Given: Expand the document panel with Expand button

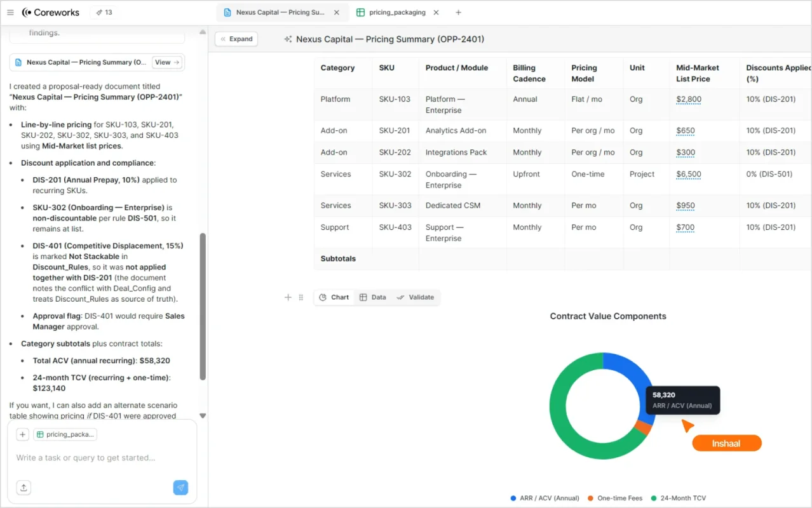Looking at the screenshot, I should (236, 39).
